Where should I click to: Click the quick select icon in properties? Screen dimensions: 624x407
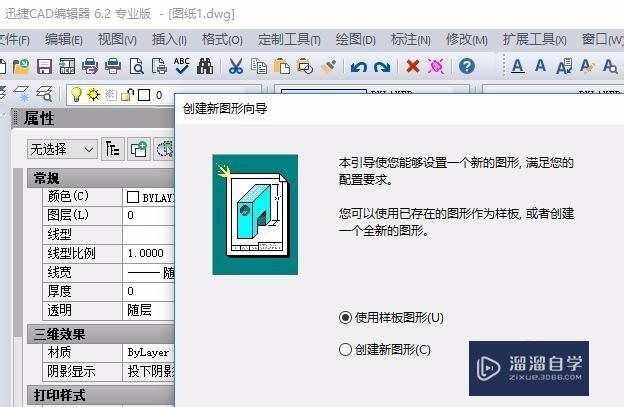[x=164, y=149]
